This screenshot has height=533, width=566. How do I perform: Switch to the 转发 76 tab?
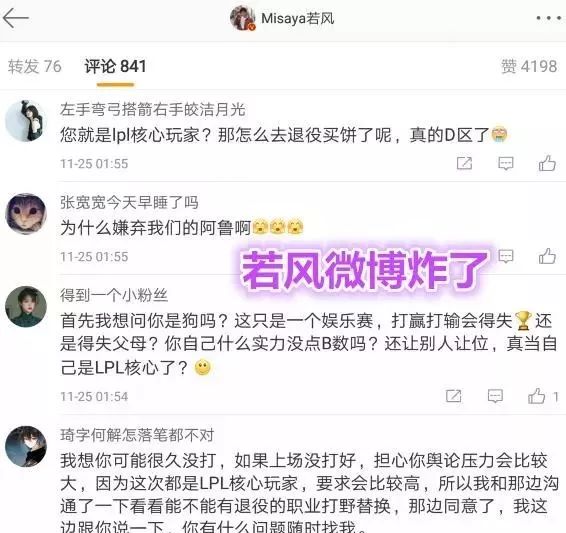(x=35, y=66)
